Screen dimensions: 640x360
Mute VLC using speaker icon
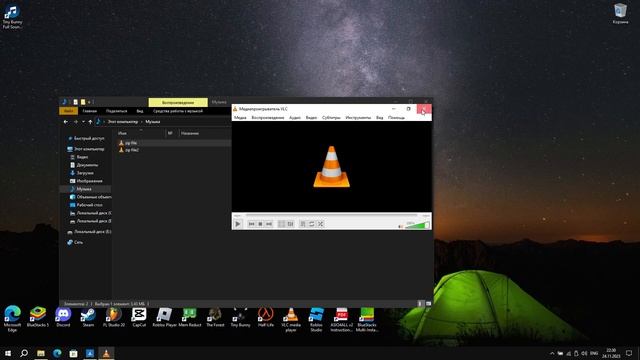pos(400,226)
